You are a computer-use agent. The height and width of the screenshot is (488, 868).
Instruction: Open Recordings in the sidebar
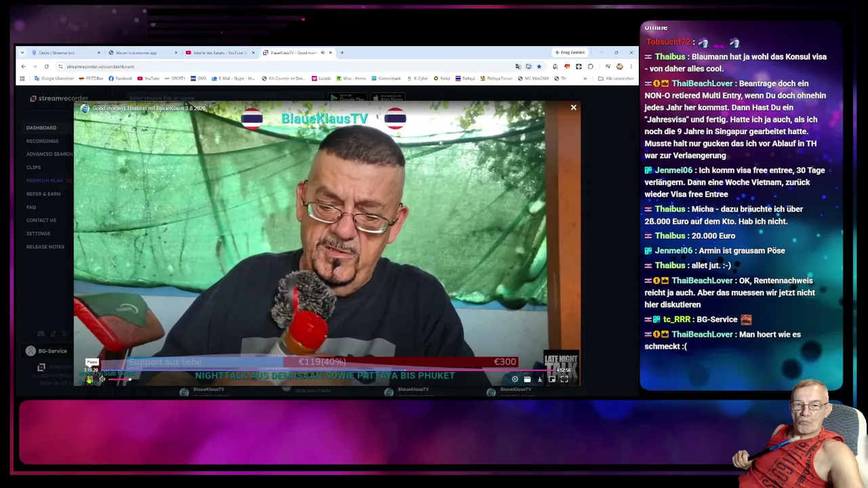pyautogui.click(x=42, y=141)
